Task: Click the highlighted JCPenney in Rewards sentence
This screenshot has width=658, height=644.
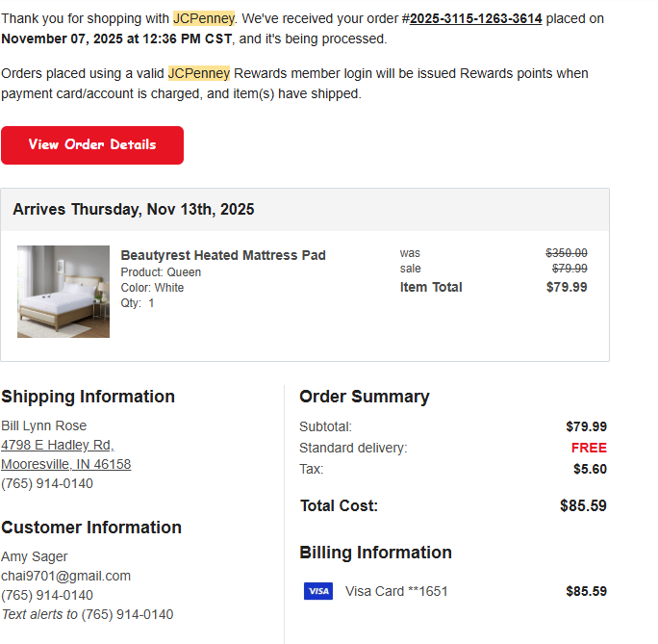Action: 199,73
